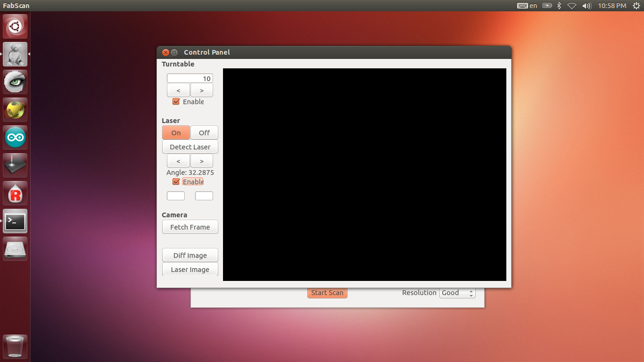Screen dimensions: 644x362
Task: Move laser with the Laser '>' button
Action: pyautogui.click(x=202, y=161)
